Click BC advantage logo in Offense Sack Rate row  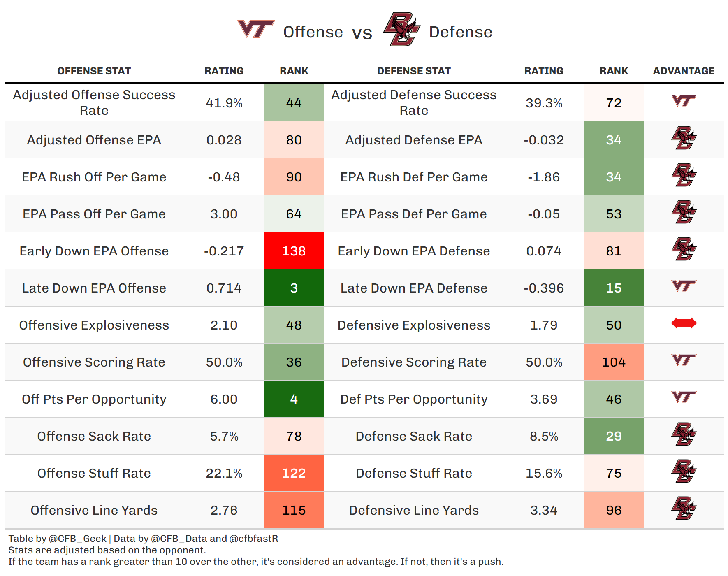684,434
